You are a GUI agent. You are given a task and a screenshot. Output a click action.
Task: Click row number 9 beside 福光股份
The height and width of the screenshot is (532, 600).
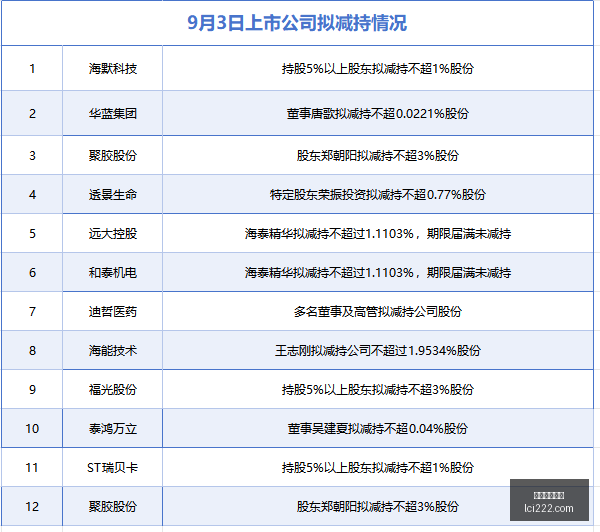point(32,390)
